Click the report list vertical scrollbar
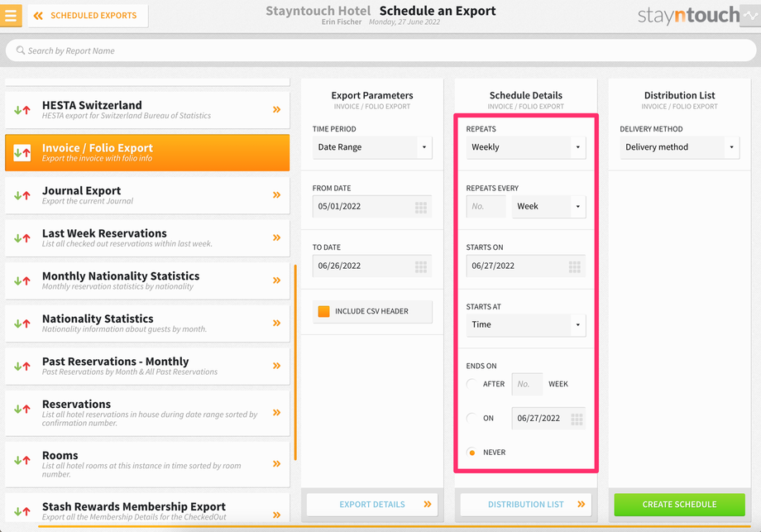761x532 pixels. coord(295,362)
